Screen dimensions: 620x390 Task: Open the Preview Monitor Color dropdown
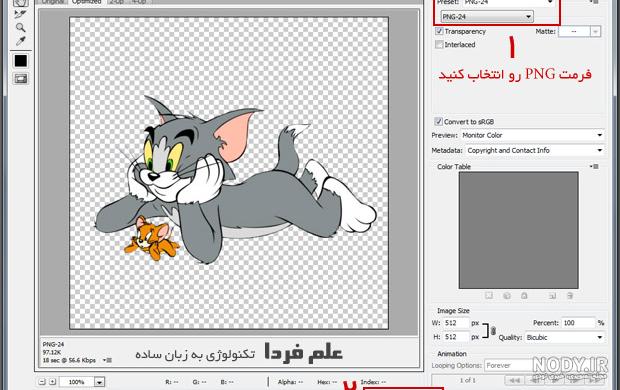point(532,135)
